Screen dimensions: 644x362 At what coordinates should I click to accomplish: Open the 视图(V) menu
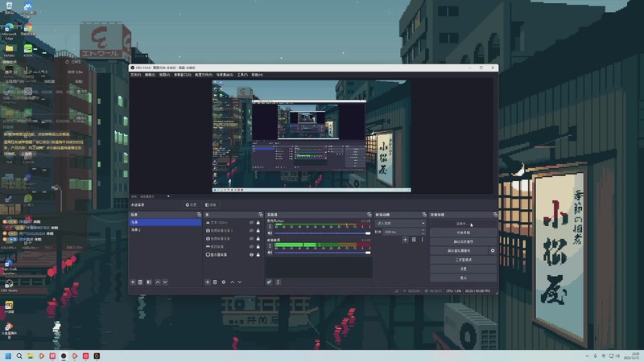pyautogui.click(x=164, y=75)
